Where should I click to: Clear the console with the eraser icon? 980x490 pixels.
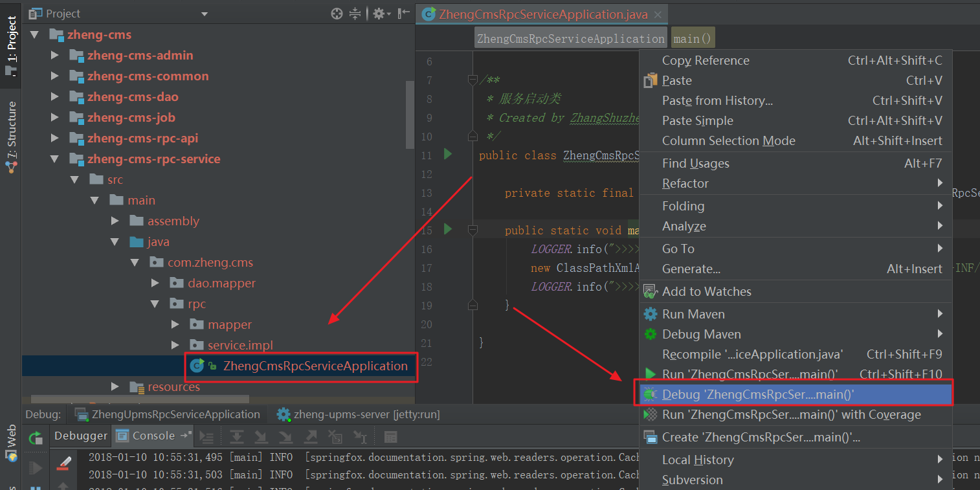click(63, 463)
